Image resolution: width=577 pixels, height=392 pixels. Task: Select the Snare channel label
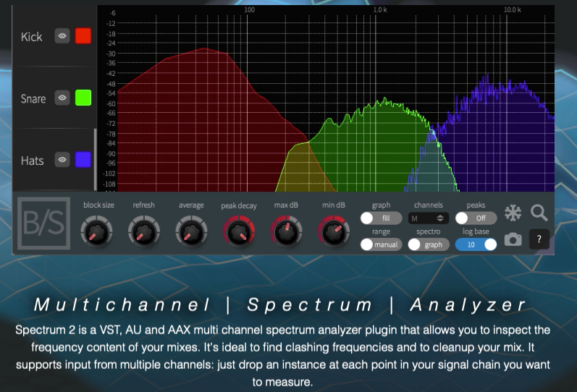[33, 98]
